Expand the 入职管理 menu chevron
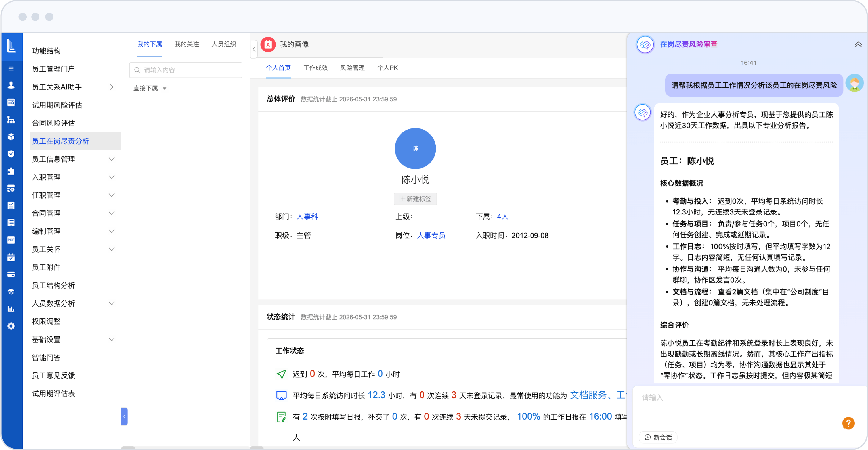The height and width of the screenshot is (450, 868). coord(112,177)
